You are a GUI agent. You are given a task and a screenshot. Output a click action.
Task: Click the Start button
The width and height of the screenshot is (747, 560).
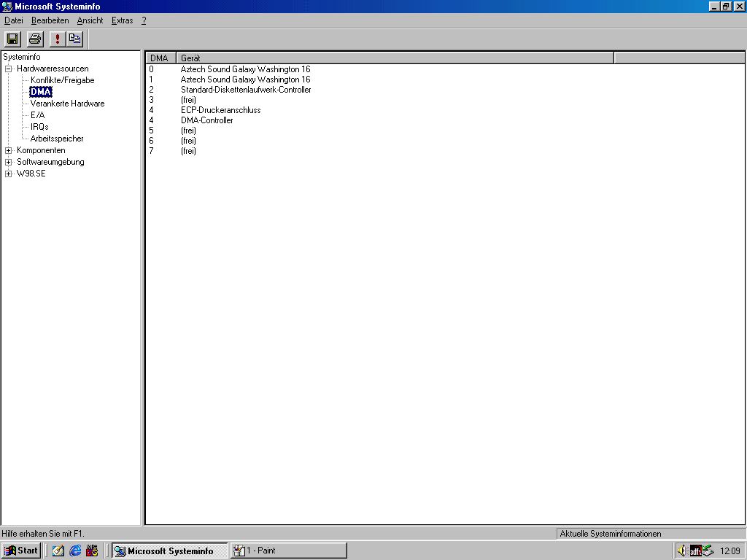tap(21, 551)
